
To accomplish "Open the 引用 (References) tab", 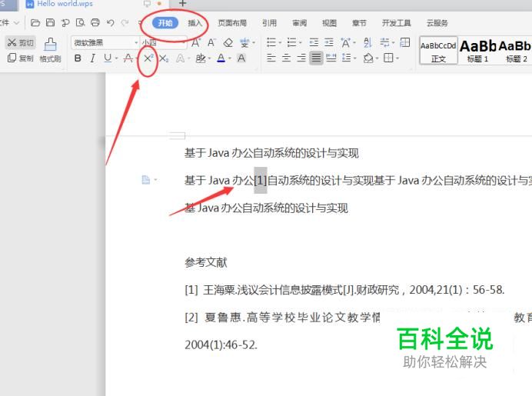I will tap(269, 23).
